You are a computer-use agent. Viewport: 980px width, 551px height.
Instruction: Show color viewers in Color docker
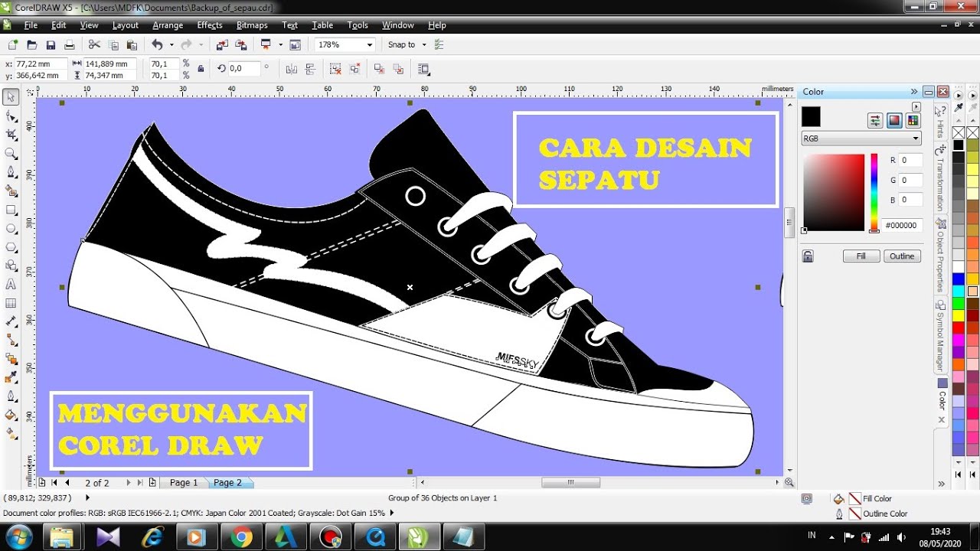[893, 120]
